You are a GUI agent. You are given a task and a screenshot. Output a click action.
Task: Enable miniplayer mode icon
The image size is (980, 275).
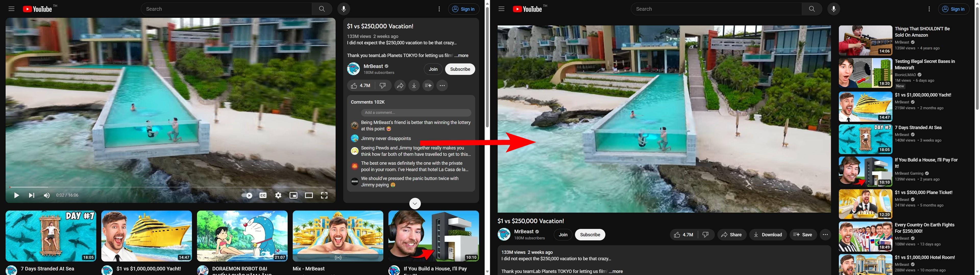tap(293, 196)
